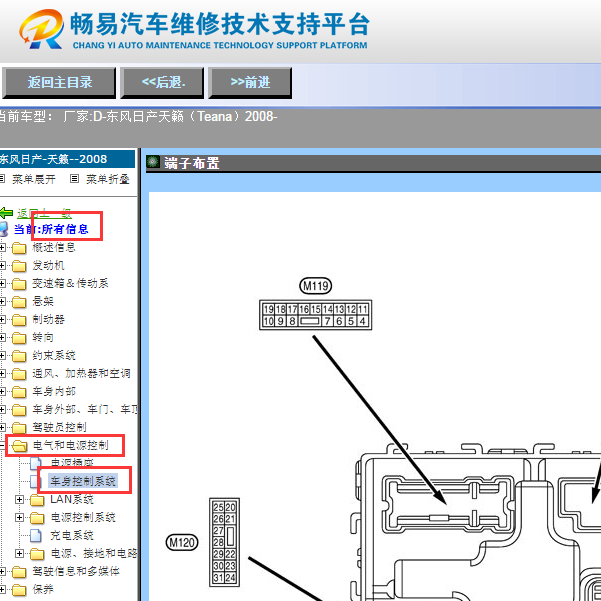Expand the LAN系统 plus box

pyautogui.click(x=19, y=499)
